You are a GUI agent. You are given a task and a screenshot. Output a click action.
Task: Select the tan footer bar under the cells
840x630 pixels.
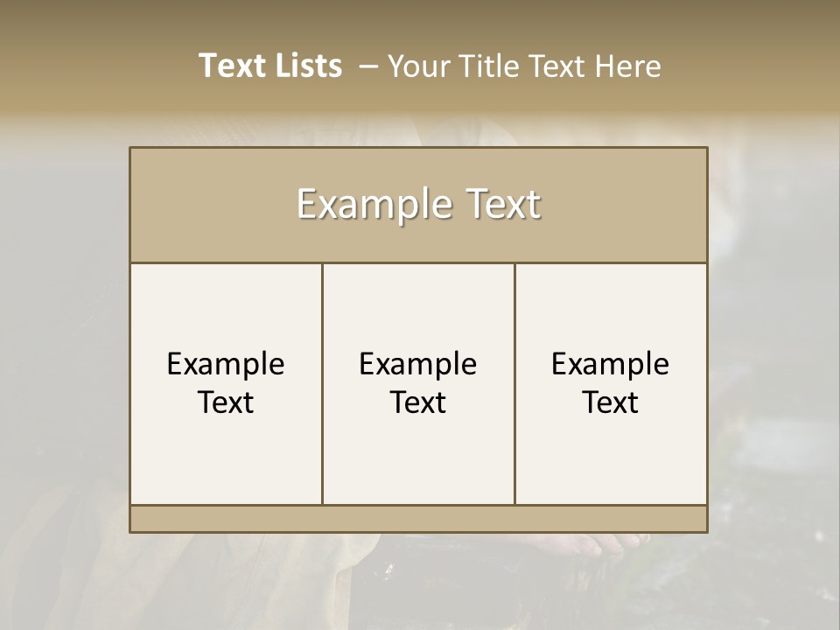(x=418, y=519)
